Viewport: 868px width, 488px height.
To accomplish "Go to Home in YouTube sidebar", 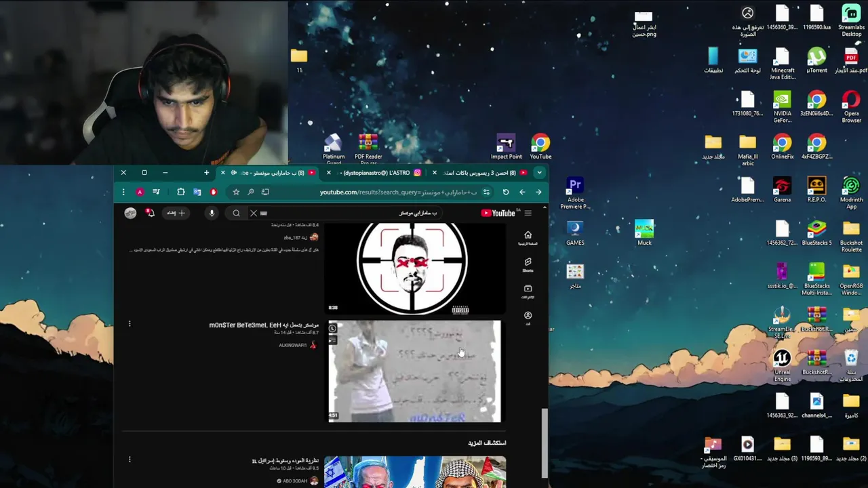I will [528, 238].
